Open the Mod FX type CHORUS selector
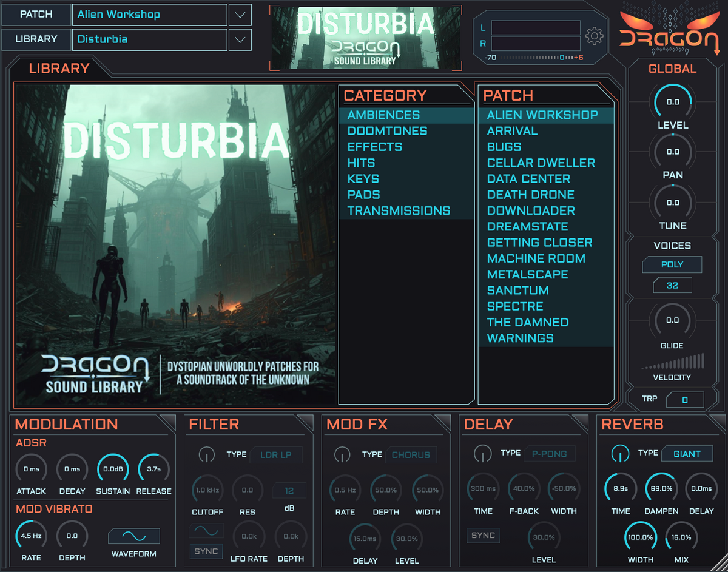Viewport: 728px width, 572px height. (x=411, y=454)
